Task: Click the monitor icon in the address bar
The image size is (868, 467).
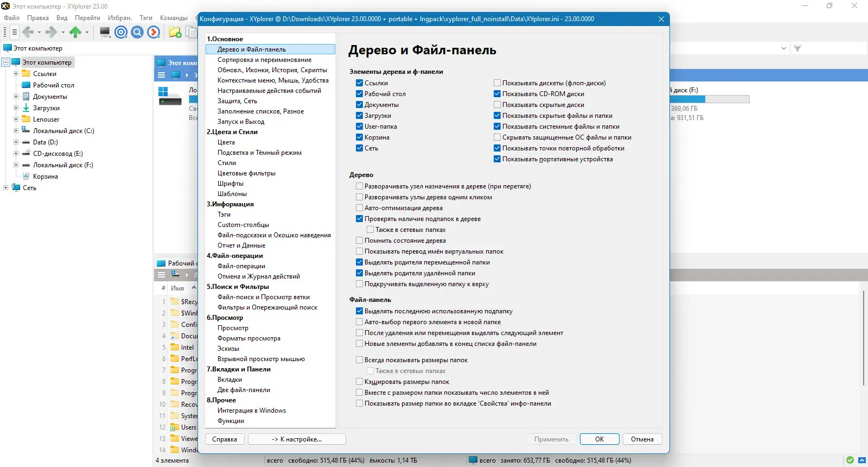Action: 8,48
